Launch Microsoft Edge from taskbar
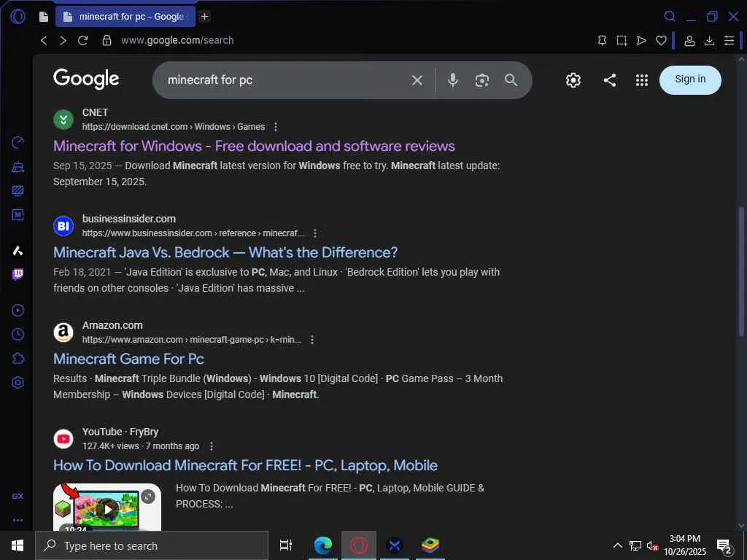 323,545
